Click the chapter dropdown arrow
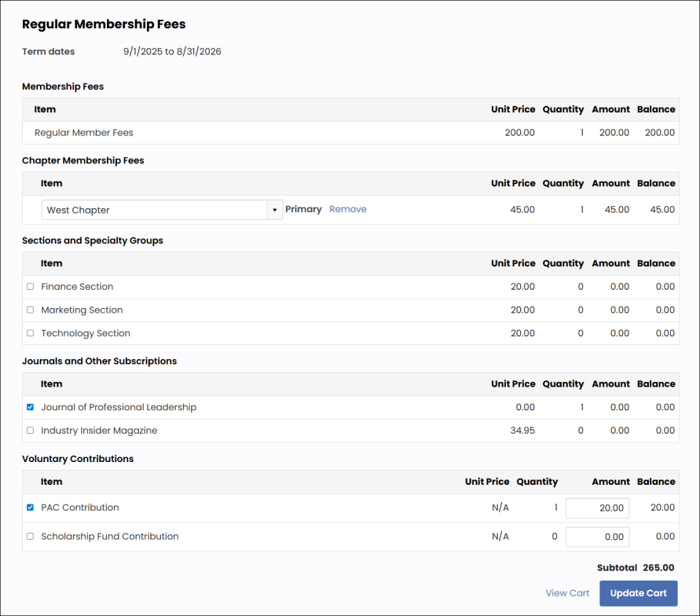Screen dimensions: 700x616 pyautogui.click(x=275, y=211)
